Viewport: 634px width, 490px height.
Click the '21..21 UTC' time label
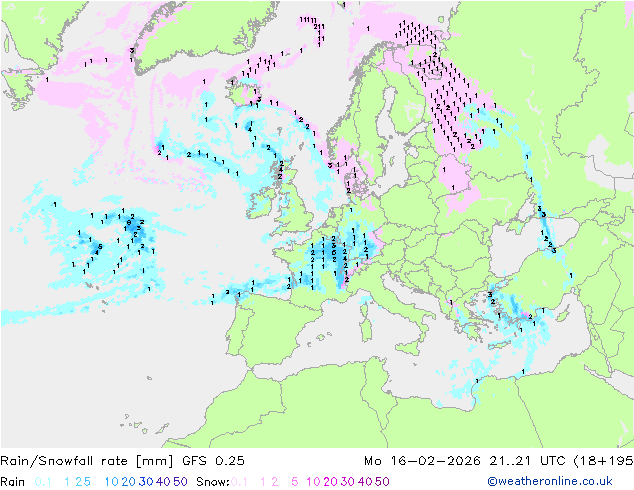coord(528,461)
